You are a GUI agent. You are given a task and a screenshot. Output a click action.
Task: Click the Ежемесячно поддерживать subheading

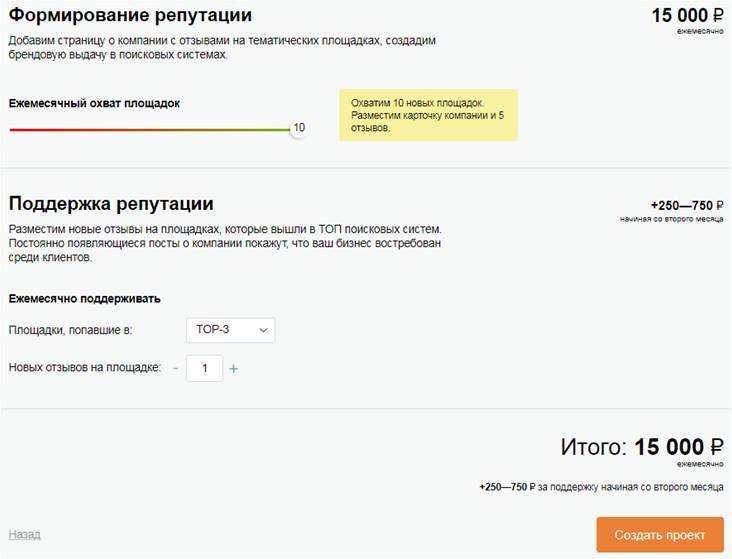point(84,298)
